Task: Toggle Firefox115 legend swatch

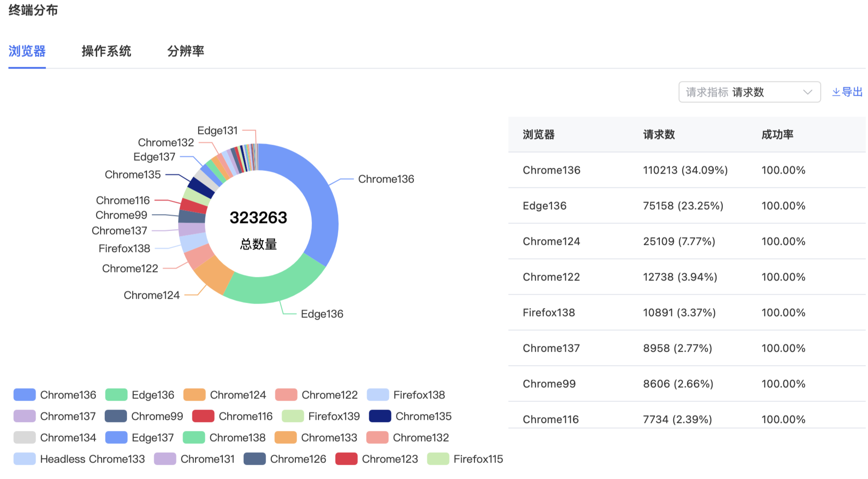Action: click(x=438, y=459)
